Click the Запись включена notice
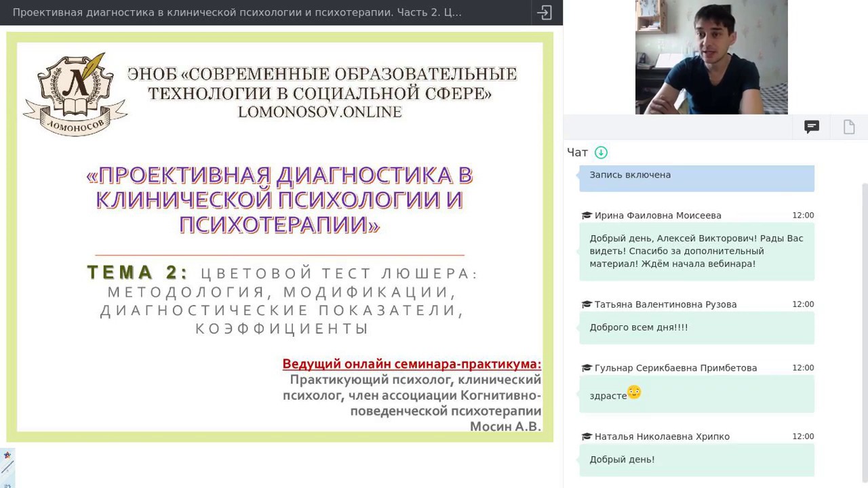The width and height of the screenshot is (868, 488). coord(696,177)
